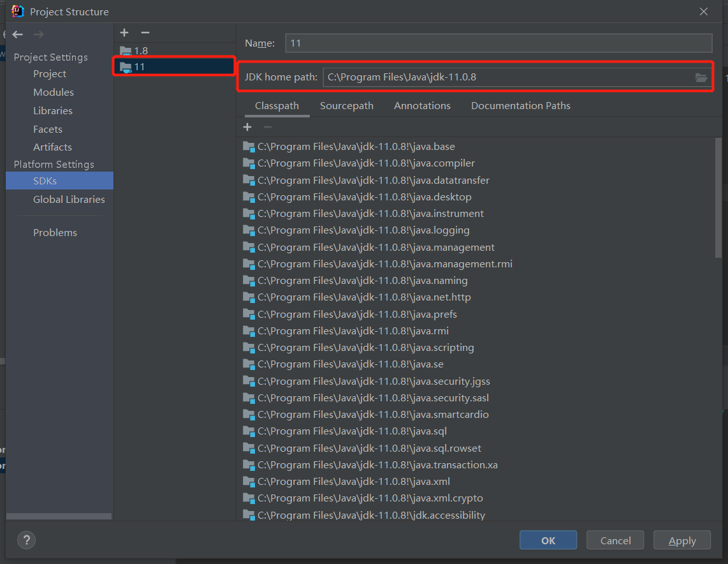Viewport: 728px width, 564px height.
Task: Click the Apply button
Action: click(681, 540)
